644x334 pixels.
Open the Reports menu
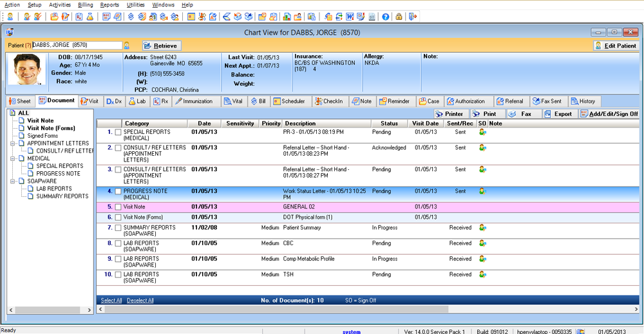[109, 5]
